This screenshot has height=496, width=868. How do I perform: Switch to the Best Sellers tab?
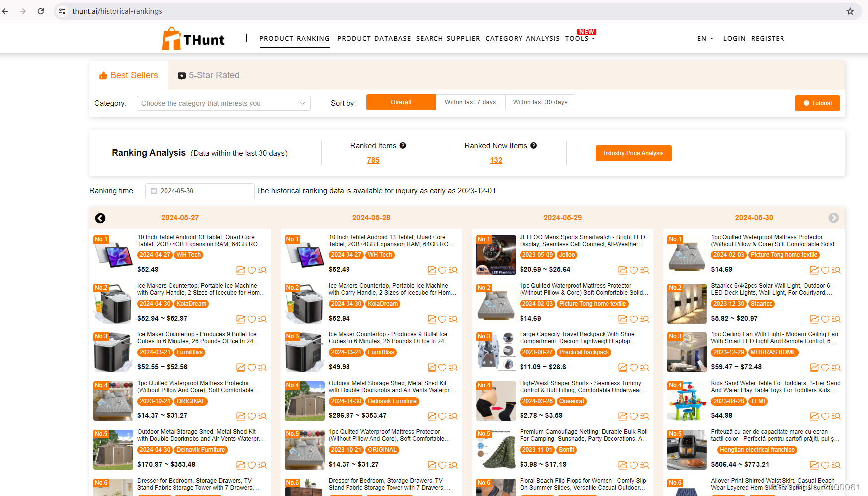point(129,75)
